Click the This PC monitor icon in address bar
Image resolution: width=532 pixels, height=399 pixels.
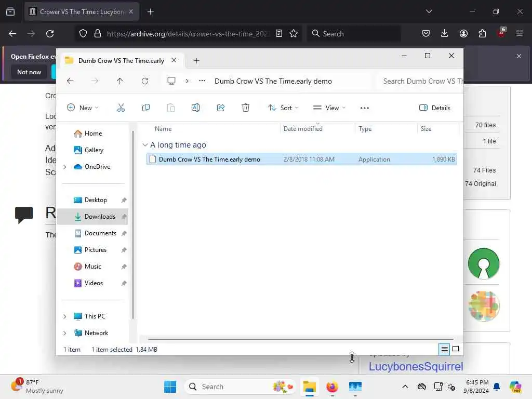click(x=171, y=81)
